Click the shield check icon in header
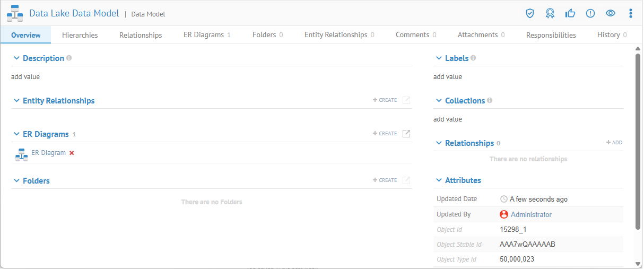This screenshot has width=644, height=269. (529, 13)
